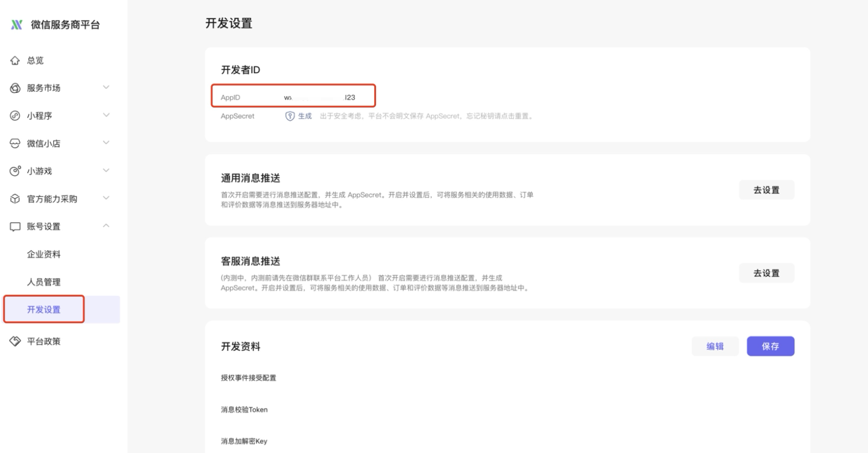This screenshot has width=868, height=453.
Task: Click the 官方能力采购 box icon
Action: point(15,199)
